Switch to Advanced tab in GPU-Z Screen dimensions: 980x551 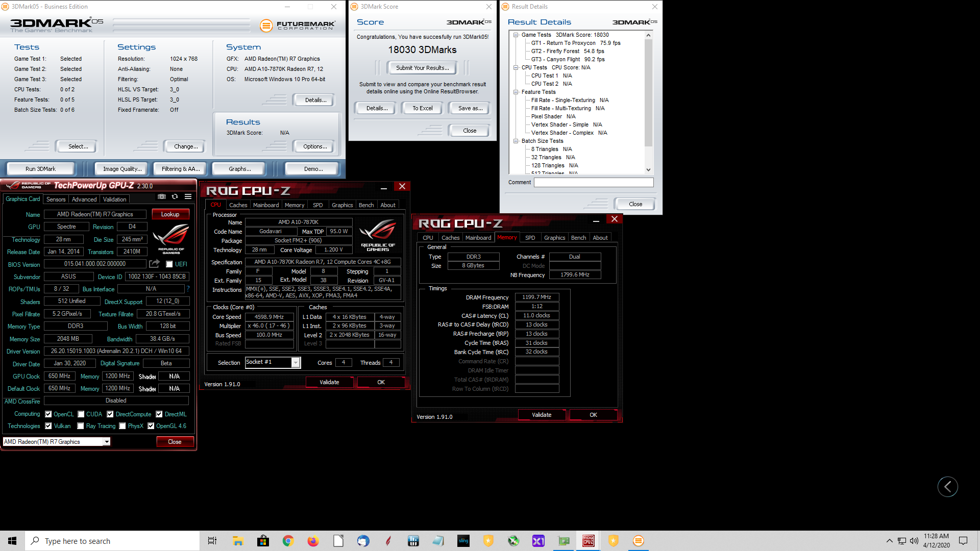84,199
